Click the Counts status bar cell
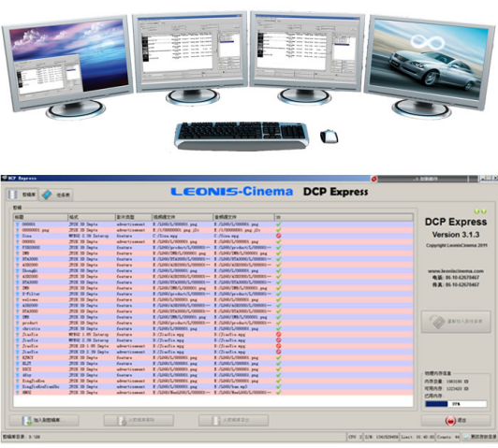The image size is (498, 448). click(x=448, y=437)
